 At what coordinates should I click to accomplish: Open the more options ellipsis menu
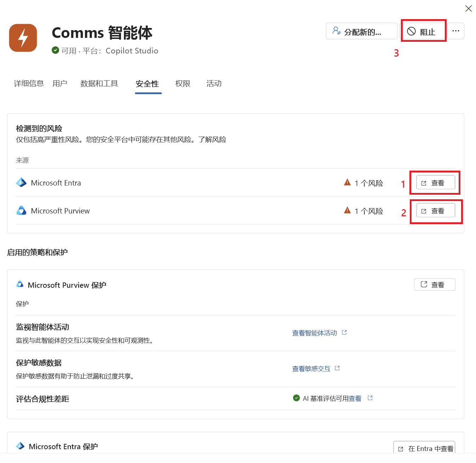click(x=456, y=31)
